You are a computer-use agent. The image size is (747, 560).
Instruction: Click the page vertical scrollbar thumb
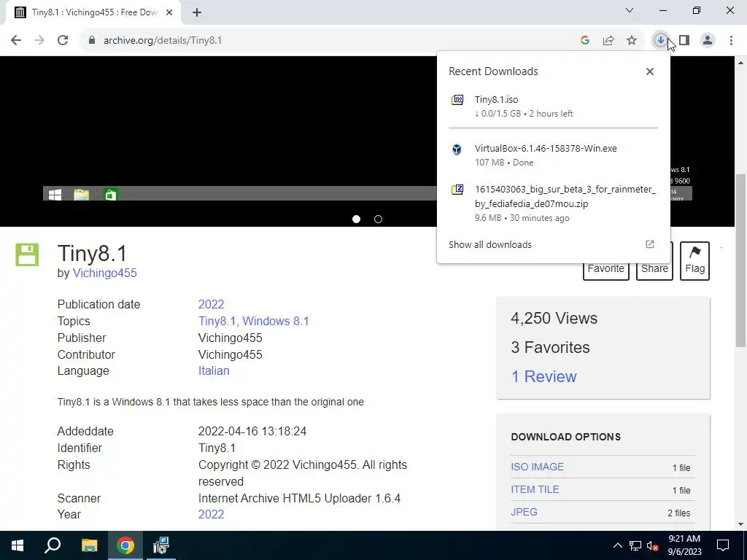pyautogui.click(x=740, y=260)
